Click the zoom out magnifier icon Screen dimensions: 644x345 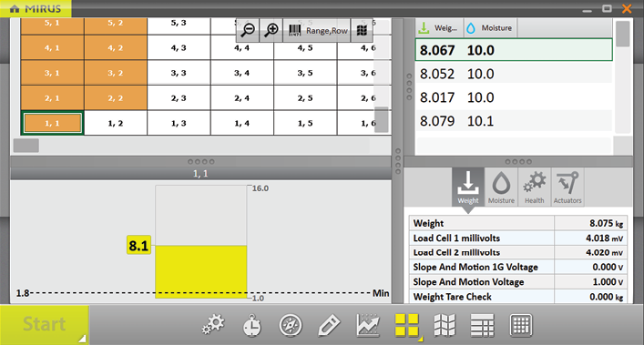tap(248, 30)
